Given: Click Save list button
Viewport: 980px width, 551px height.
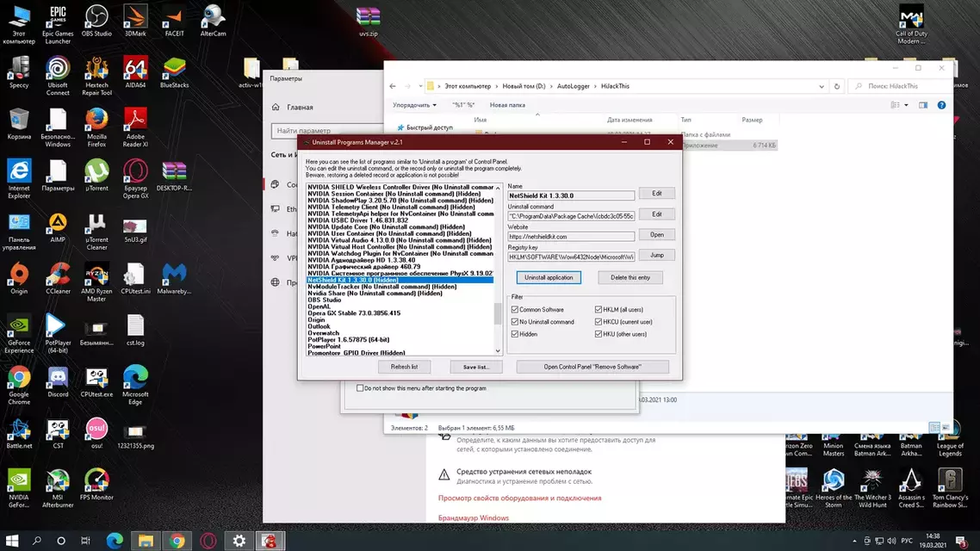Looking at the screenshot, I should 475,367.
